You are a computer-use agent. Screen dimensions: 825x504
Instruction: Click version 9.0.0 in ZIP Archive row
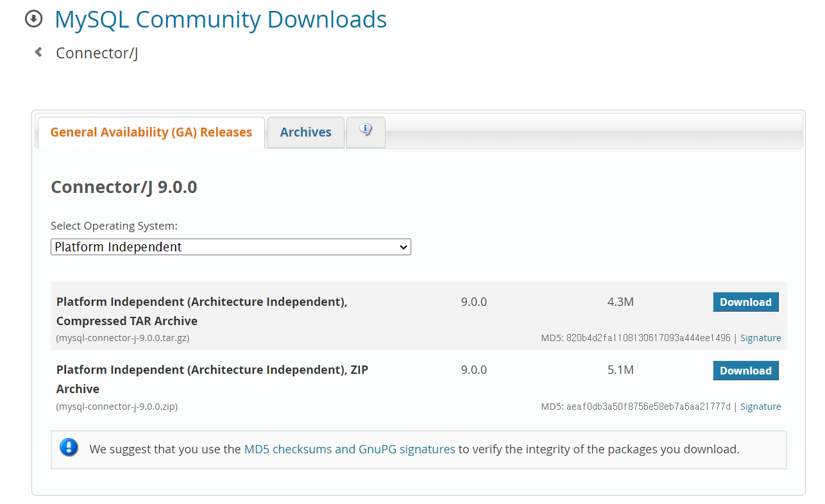point(474,370)
